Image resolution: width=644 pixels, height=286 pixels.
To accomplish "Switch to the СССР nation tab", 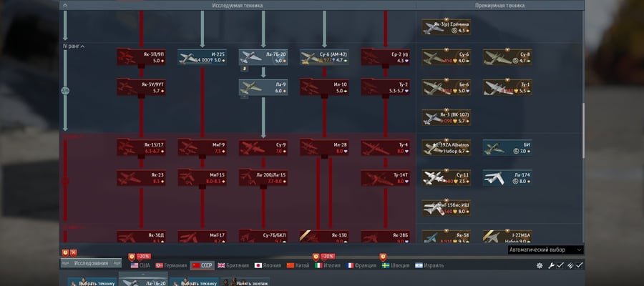I will (202, 265).
